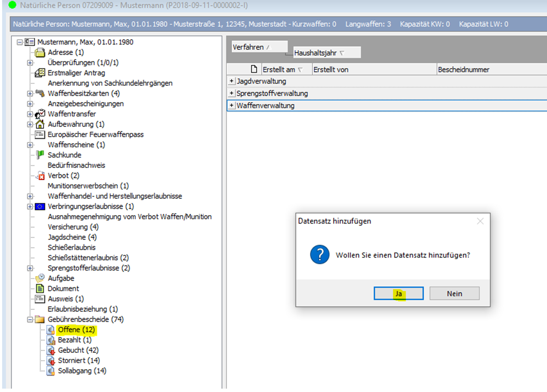Click the EU flag Verbringungserlaubnisse icon

pyautogui.click(x=40, y=207)
